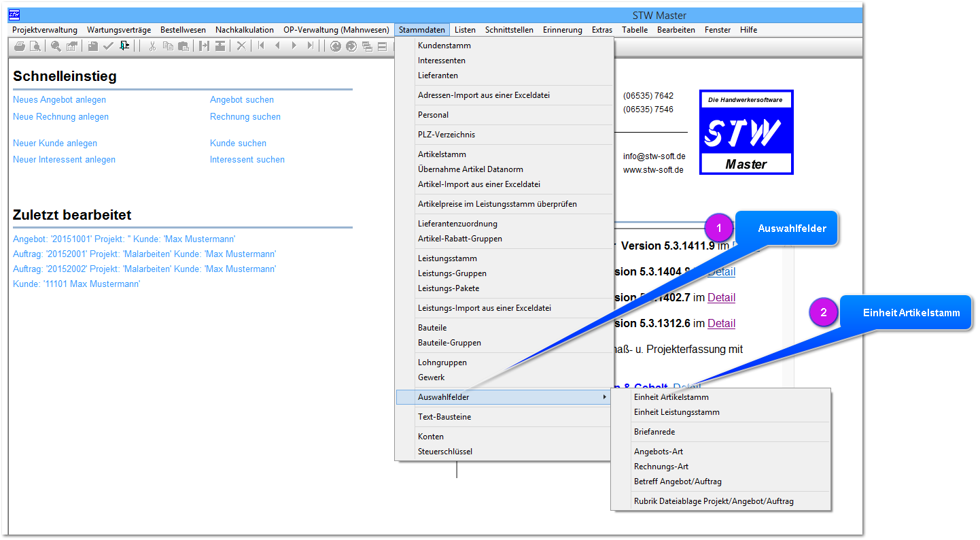This screenshot has width=980, height=540.
Task: Click the STW Master logo image
Action: (746, 132)
